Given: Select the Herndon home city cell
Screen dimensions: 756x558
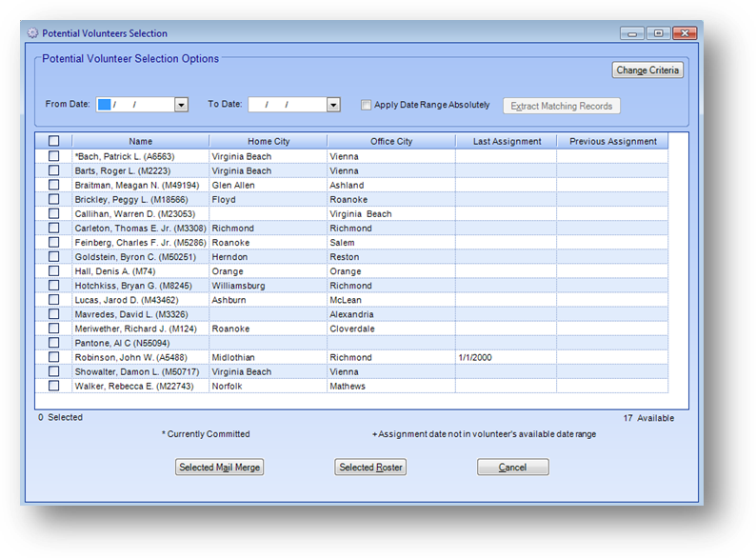Looking at the screenshot, I should coord(269,256).
